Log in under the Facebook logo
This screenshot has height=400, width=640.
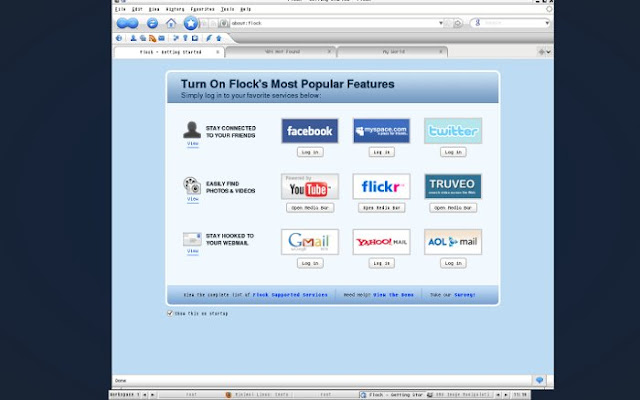click(x=310, y=152)
